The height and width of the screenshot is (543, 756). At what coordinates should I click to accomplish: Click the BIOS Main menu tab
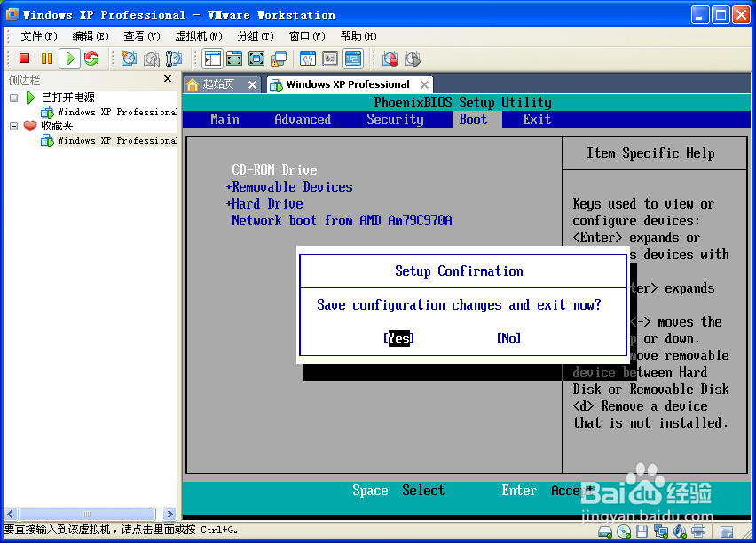(224, 119)
